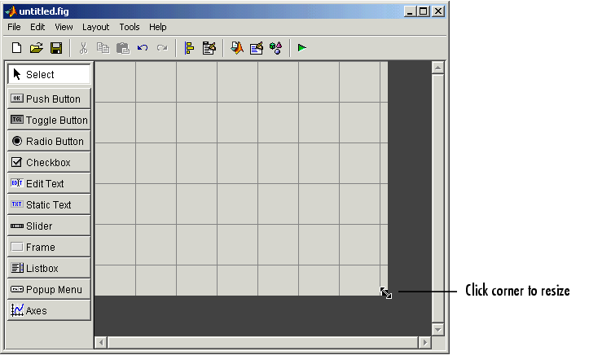This screenshot has height=364, width=611.
Task: Open the View menu
Action: (64, 27)
